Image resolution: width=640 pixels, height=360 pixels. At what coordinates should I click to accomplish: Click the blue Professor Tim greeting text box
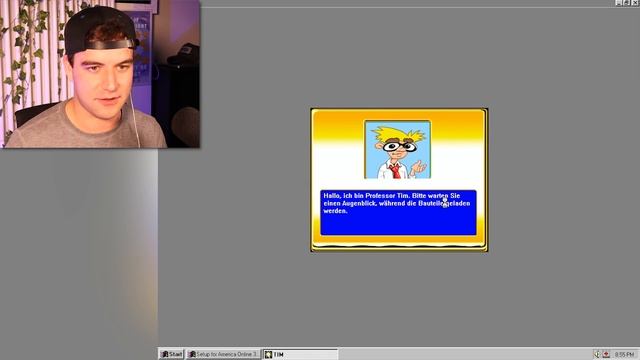(398, 212)
